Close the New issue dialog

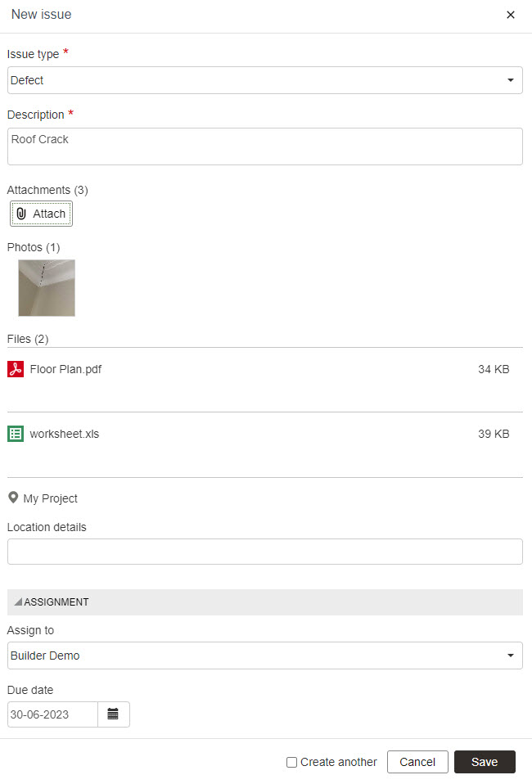[x=511, y=15]
